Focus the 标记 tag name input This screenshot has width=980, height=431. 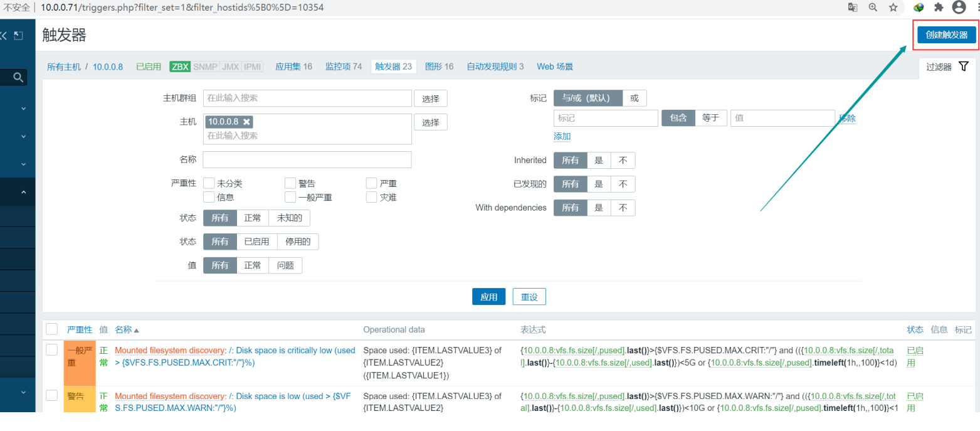click(606, 118)
